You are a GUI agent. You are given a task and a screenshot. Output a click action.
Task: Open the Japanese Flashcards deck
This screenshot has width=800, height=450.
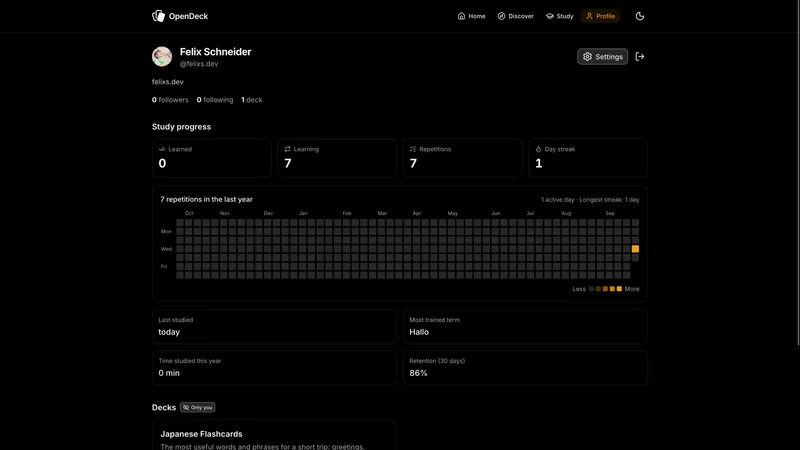pyautogui.click(x=274, y=435)
